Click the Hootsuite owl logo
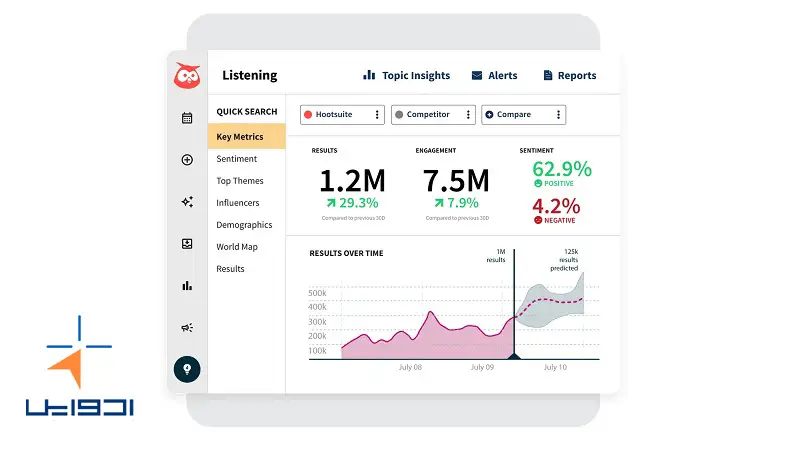This screenshot has width=800, height=450. [187, 75]
